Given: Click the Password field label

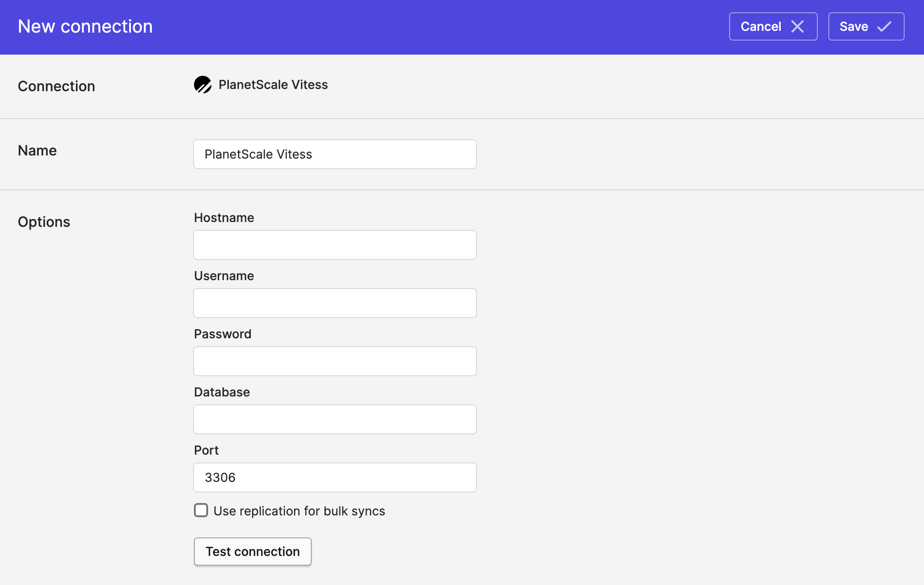Looking at the screenshot, I should pyautogui.click(x=223, y=334).
